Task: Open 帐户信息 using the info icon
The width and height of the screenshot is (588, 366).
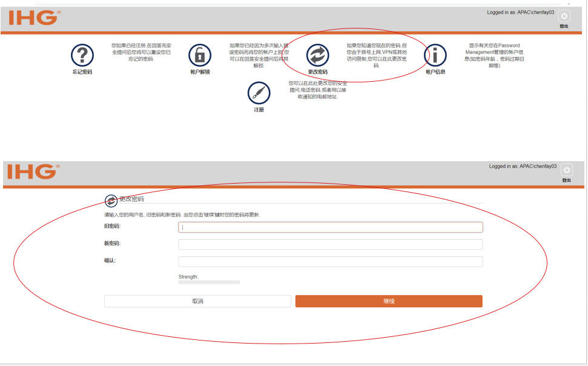Action: (435, 55)
